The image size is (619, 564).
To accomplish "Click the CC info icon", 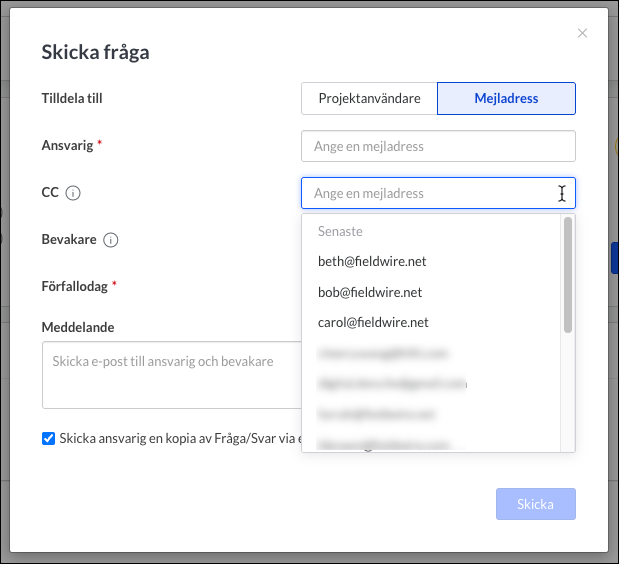I will coord(73,193).
